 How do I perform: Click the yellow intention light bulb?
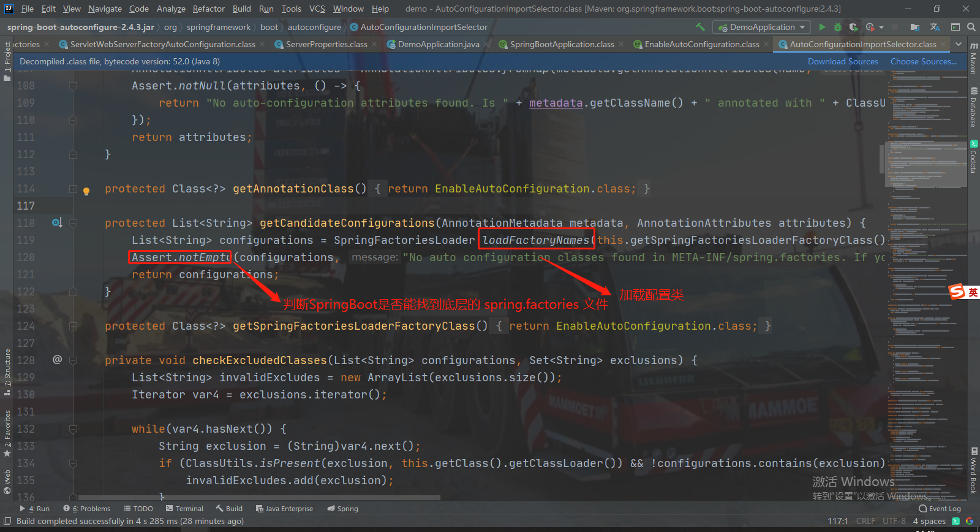(x=86, y=191)
